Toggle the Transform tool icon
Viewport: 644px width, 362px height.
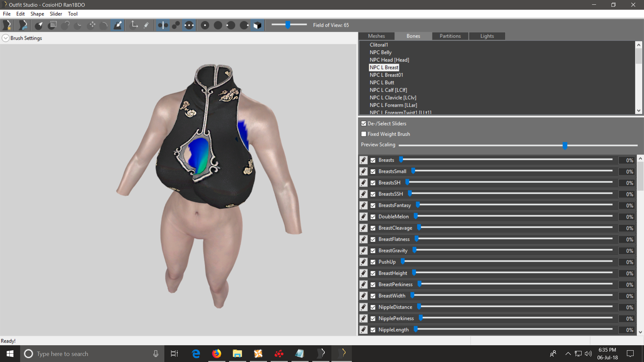134,25
